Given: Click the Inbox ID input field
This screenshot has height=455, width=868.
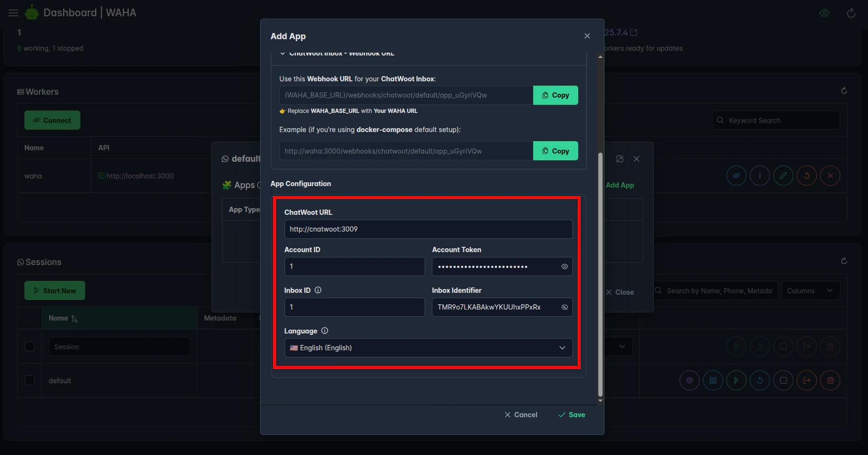Looking at the screenshot, I should pos(354,307).
